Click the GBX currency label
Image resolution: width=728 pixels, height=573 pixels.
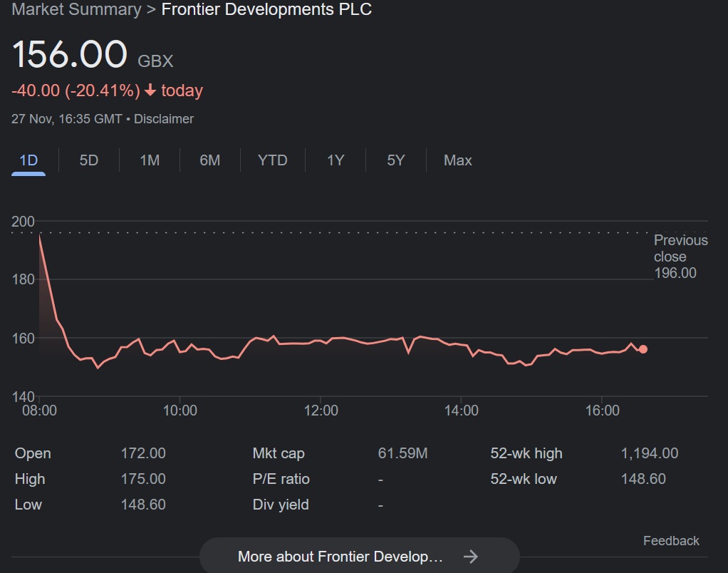click(x=155, y=61)
